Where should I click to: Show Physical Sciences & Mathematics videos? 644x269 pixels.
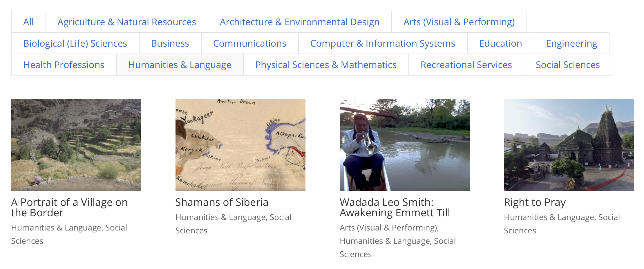[x=326, y=65]
